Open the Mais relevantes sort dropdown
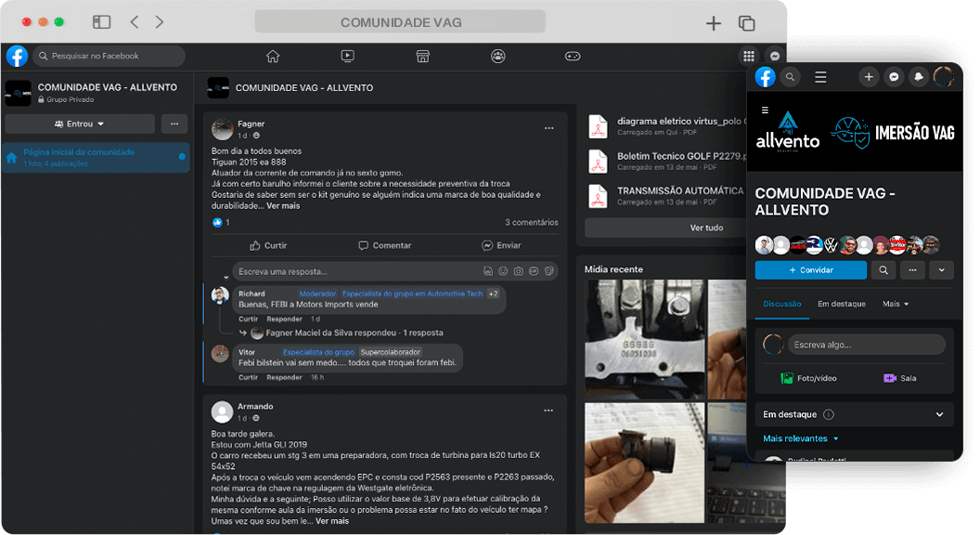This screenshot has width=980, height=535. pos(801,438)
